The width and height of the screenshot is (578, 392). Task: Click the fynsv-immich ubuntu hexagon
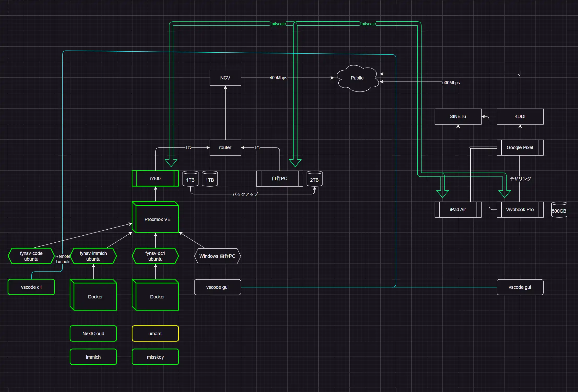tap(93, 256)
